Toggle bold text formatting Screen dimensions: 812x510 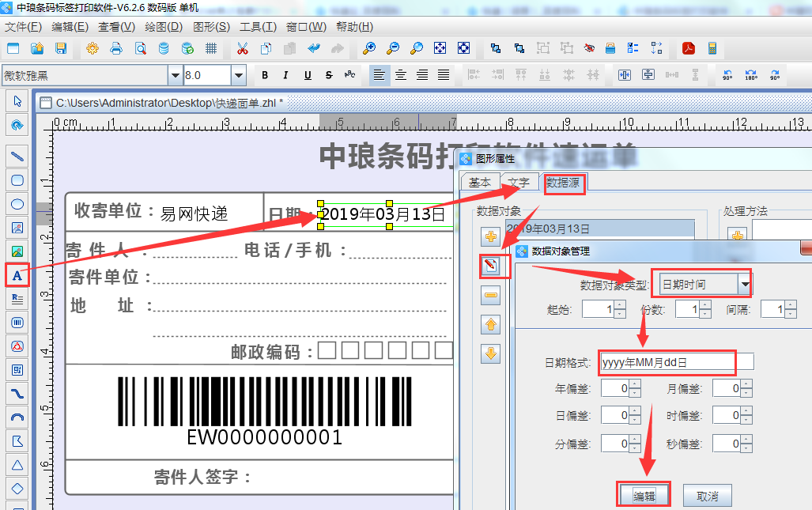pos(265,76)
